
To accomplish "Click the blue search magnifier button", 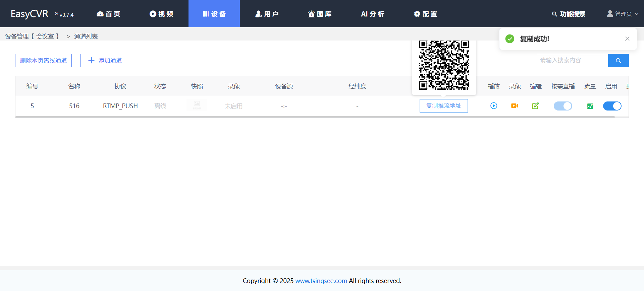I will [618, 61].
